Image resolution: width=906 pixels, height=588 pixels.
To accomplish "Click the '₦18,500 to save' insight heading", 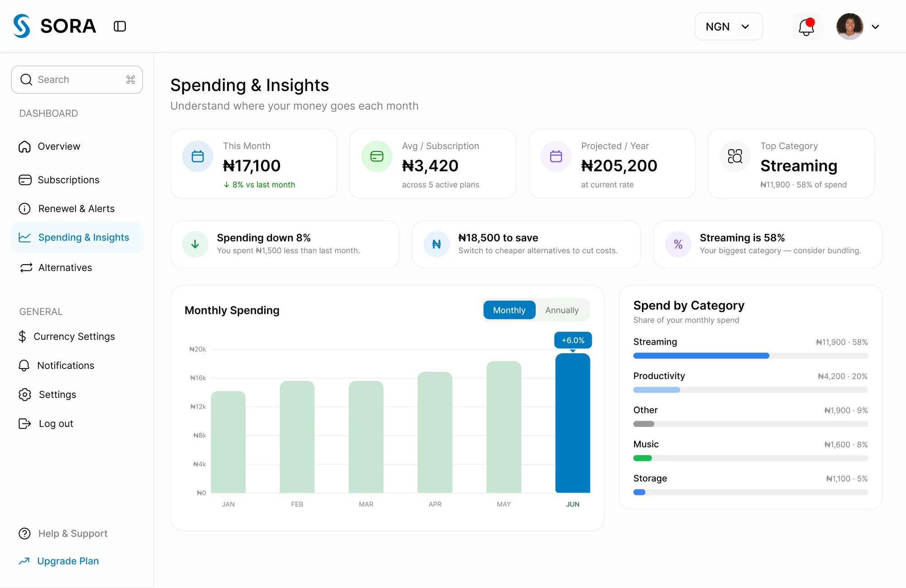I will coord(498,238).
